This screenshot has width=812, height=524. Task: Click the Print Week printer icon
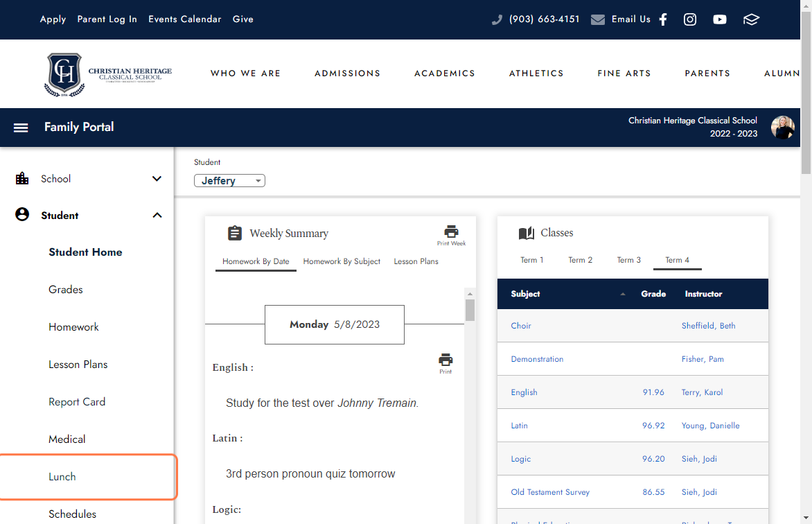click(451, 235)
